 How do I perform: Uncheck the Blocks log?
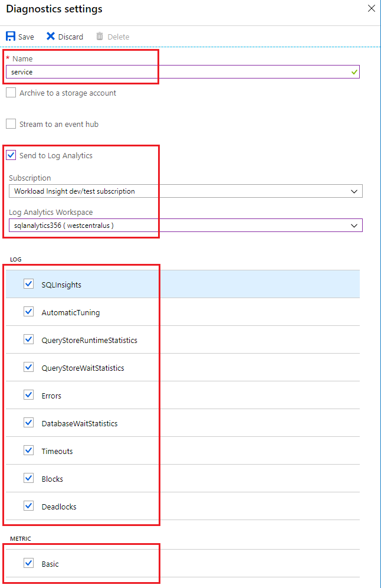[29, 478]
